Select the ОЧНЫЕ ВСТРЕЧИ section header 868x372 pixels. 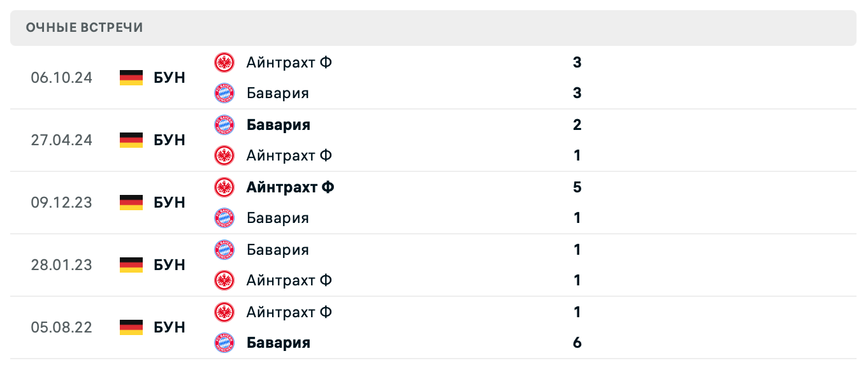(84, 27)
